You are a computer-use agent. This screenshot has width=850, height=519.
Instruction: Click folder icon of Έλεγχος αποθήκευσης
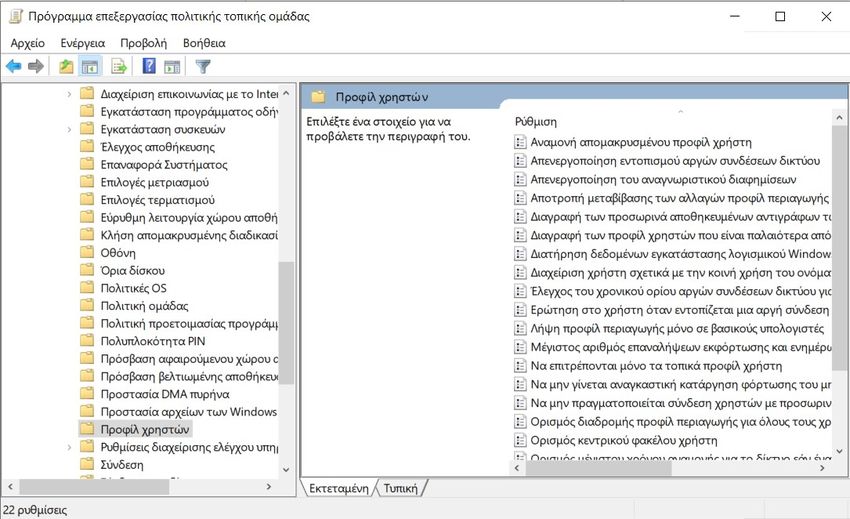[87, 146]
